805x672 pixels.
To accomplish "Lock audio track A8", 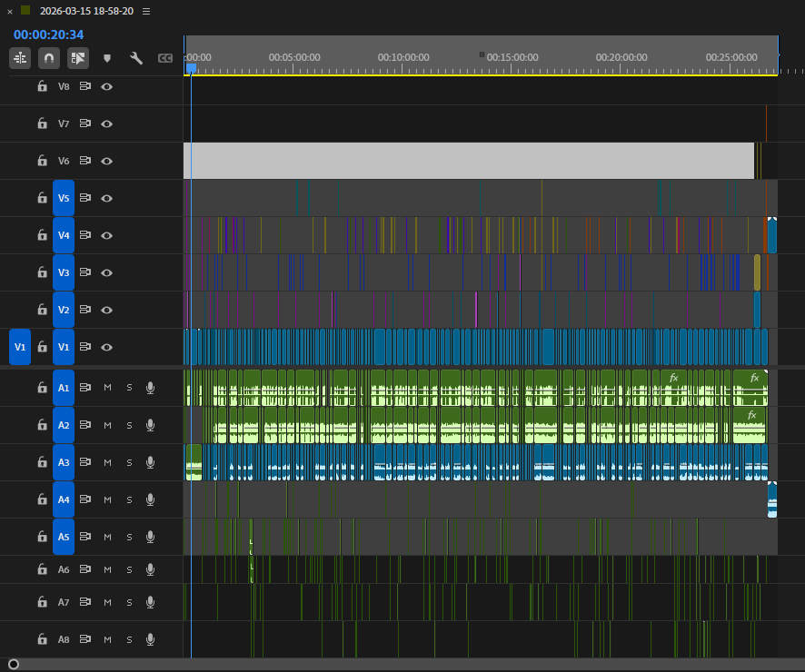I will coord(42,639).
